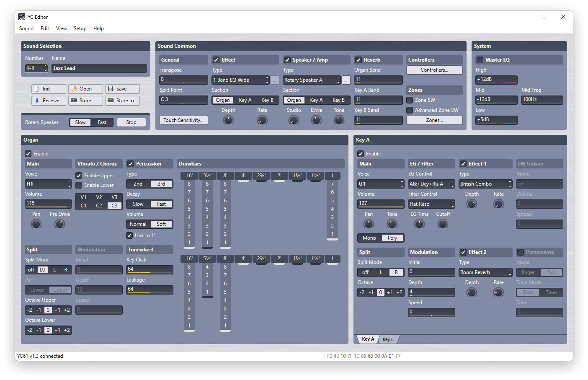The height and width of the screenshot is (380, 588).
Task: Click the organ Volume slider
Action: coord(49,204)
